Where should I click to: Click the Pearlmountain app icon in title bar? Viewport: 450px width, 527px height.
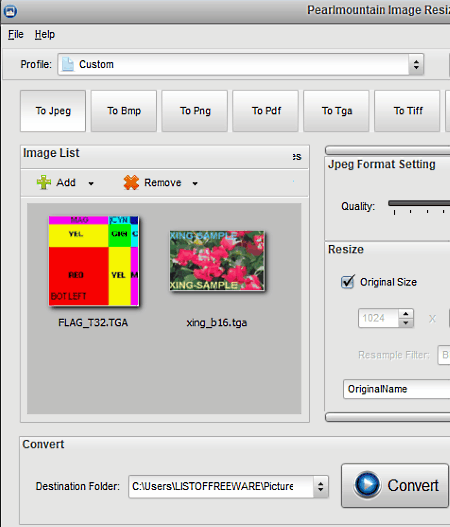[x=10, y=11]
